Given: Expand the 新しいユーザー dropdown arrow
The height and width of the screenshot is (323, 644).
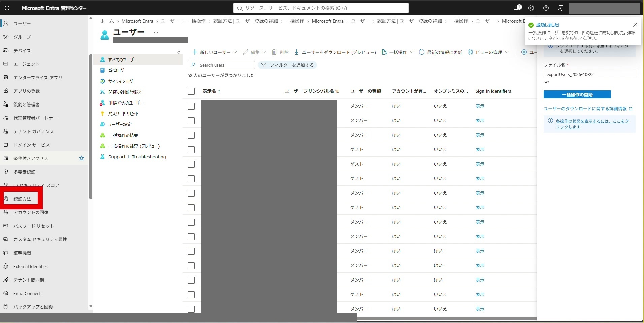Looking at the screenshot, I should (235, 52).
